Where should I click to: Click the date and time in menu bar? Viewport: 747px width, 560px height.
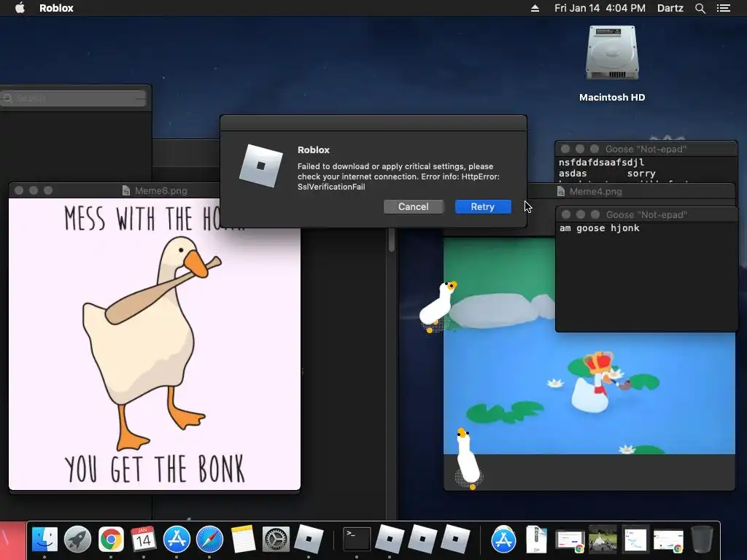600,8
